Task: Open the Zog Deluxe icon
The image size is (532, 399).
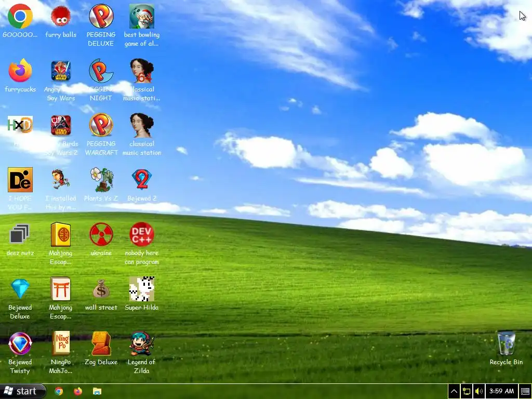Action: 101,343
